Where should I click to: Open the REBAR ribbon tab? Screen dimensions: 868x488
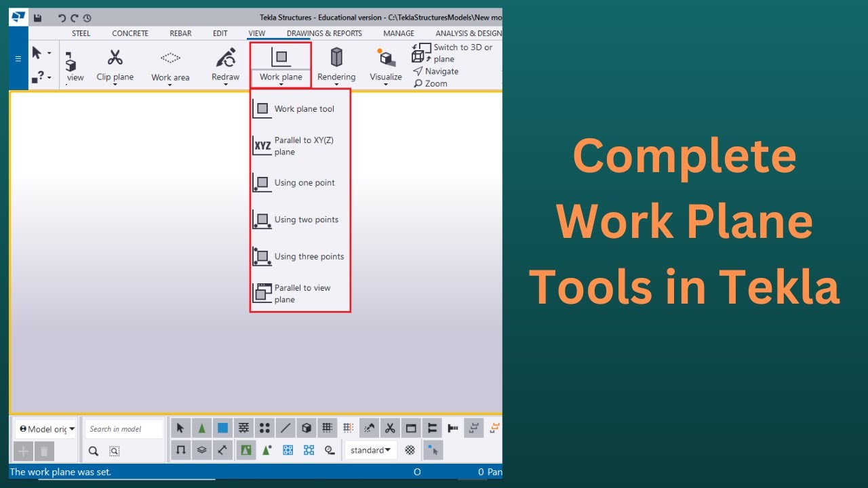pyautogui.click(x=180, y=33)
